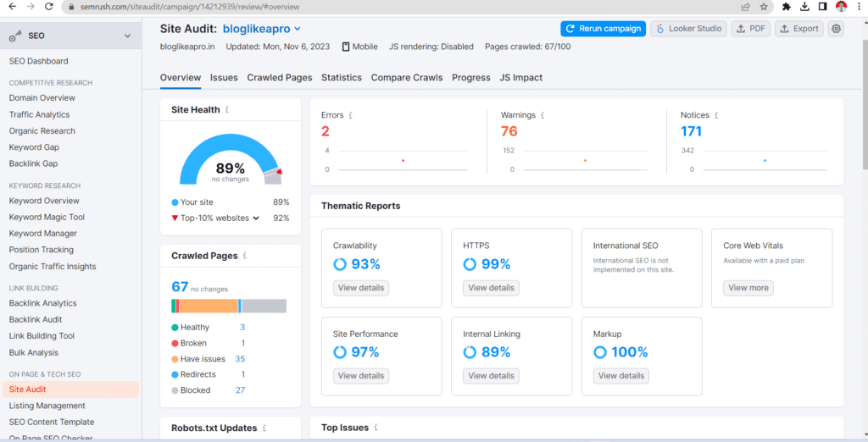The width and height of the screenshot is (868, 442).
Task: Open browser downloads icon
Action: click(x=804, y=7)
